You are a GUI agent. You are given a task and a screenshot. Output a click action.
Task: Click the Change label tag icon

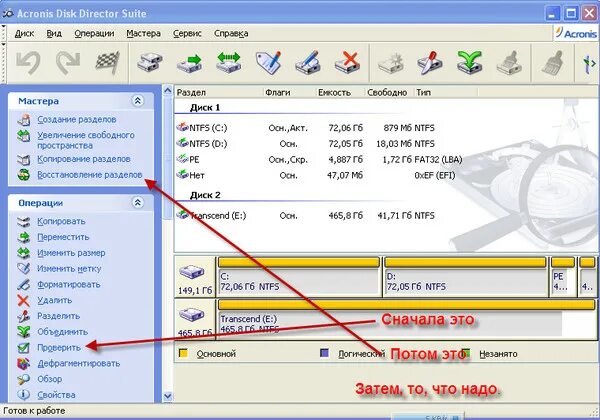point(268,62)
